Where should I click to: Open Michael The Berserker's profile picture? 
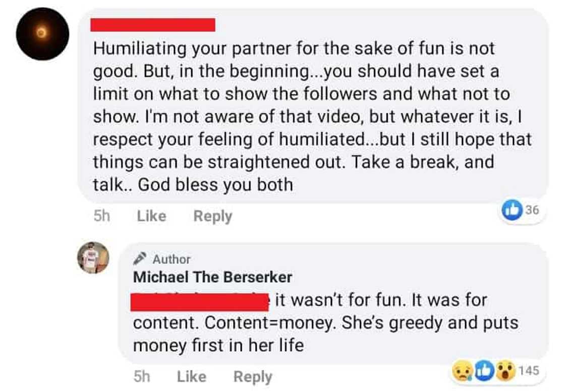pos(93,257)
